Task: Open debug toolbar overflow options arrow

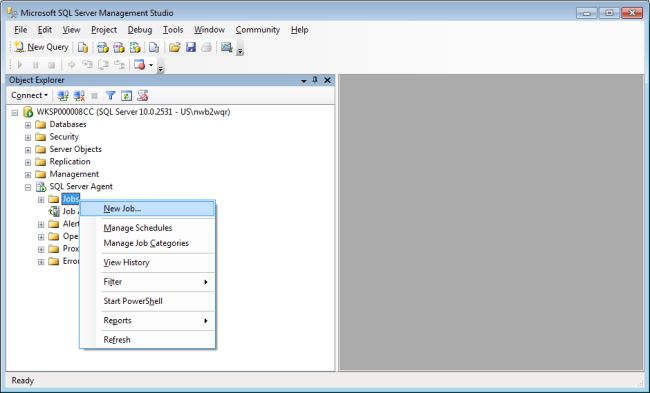Action: (161, 68)
